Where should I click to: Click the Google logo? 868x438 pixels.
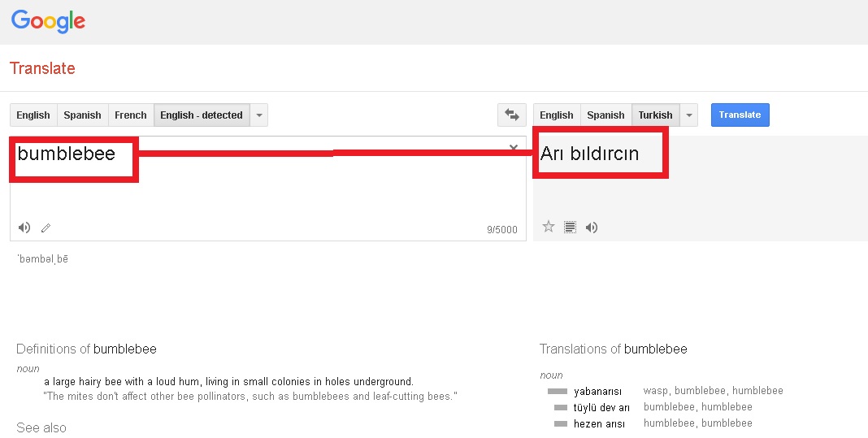[x=48, y=22]
